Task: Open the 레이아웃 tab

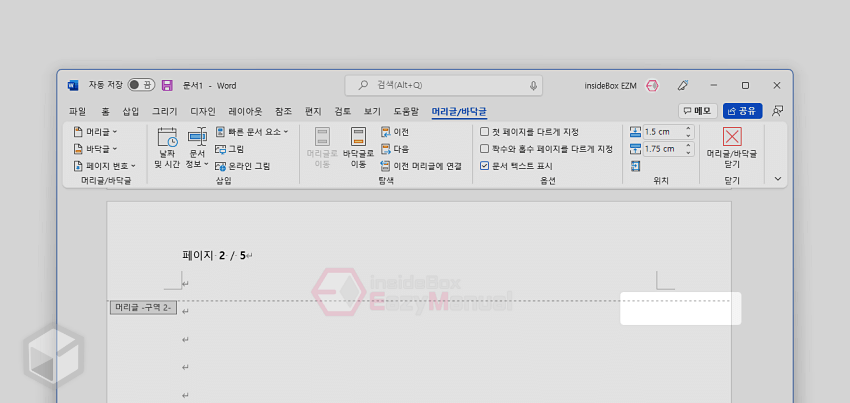Action: pyautogui.click(x=245, y=111)
